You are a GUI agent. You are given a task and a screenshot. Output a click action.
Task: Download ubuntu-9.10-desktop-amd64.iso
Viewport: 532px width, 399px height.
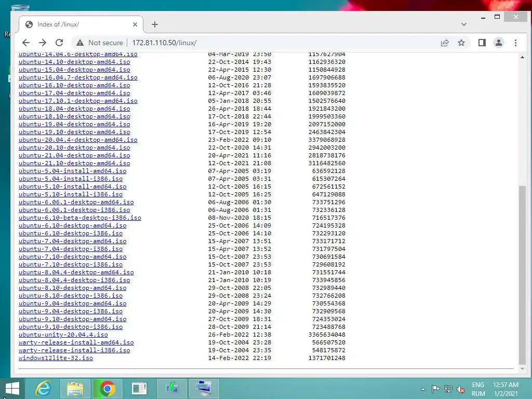point(73,320)
